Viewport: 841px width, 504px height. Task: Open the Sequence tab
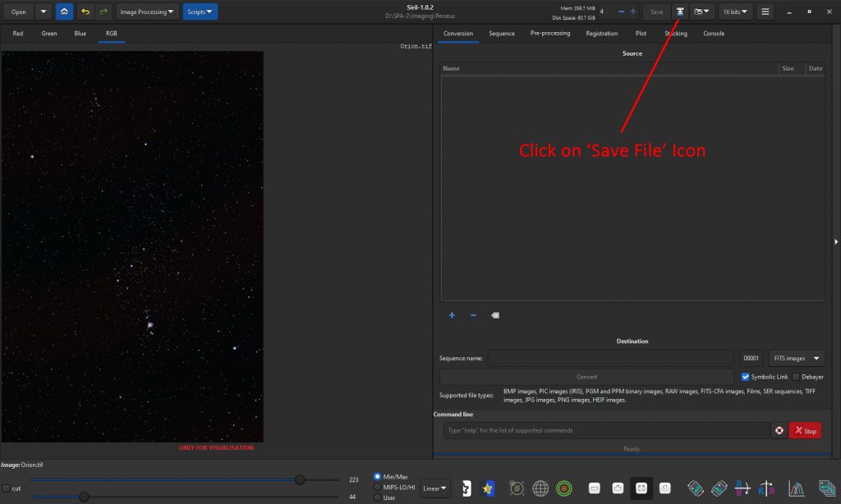[x=502, y=33]
